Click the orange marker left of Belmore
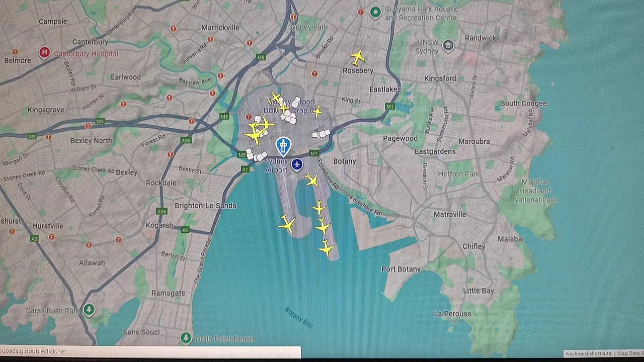 pos(15,52)
